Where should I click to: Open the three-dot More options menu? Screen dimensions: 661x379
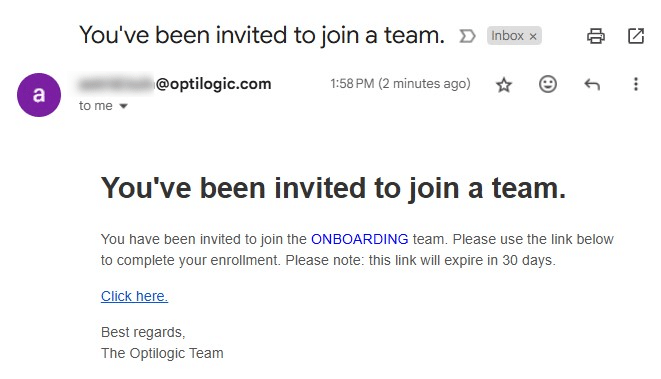point(636,84)
